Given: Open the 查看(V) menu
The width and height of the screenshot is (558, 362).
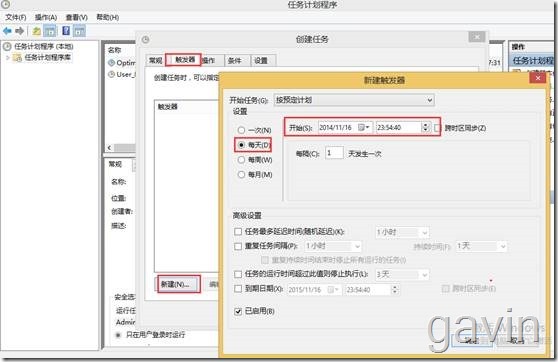Looking at the screenshot, I should [77, 17].
